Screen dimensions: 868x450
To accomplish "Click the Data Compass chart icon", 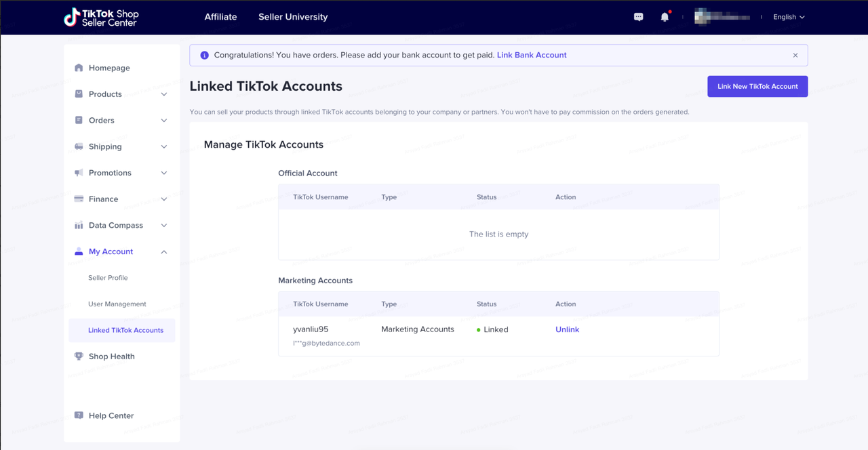I will (x=79, y=225).
